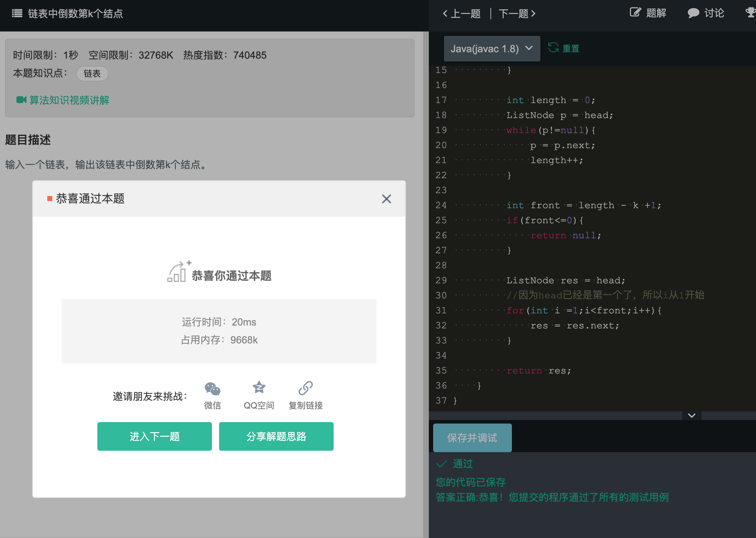Viewport: 756px width, 538px height.
Task: Share via QQ空间 star icon
Action: [259, 387]
